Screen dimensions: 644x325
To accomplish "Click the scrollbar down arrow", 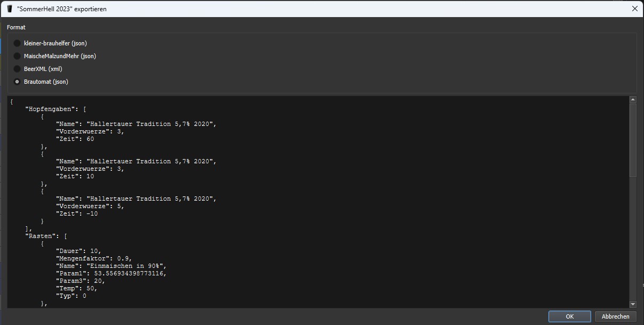I will point(633,304).
